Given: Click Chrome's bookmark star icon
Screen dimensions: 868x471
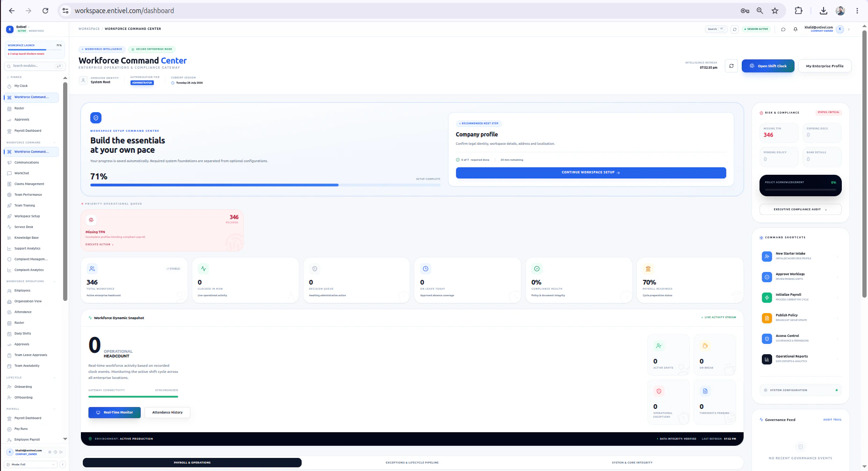Looking at the screenshot, I should pyautogui.click(x=775, y=11).
